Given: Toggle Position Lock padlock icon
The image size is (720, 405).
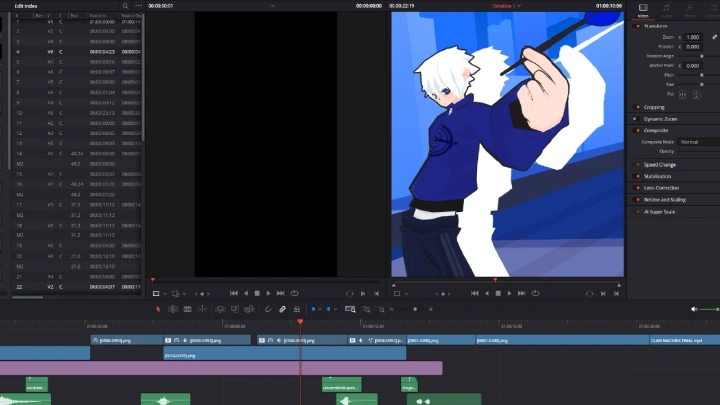Looking at the screenshot, I should [x=297, y=309].
